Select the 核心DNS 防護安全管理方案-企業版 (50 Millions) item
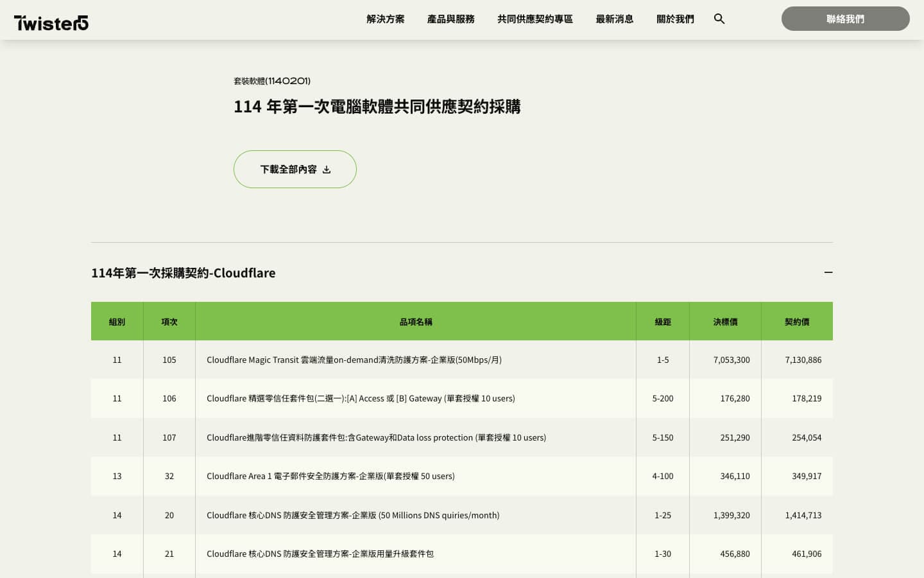The image size is (924, 578). [353, 515]
